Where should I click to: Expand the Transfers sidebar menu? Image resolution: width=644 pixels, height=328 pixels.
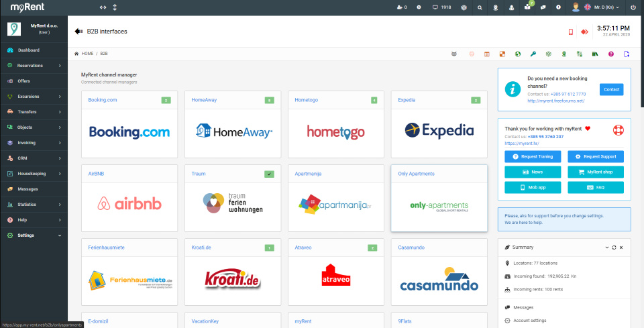point(34,112)
